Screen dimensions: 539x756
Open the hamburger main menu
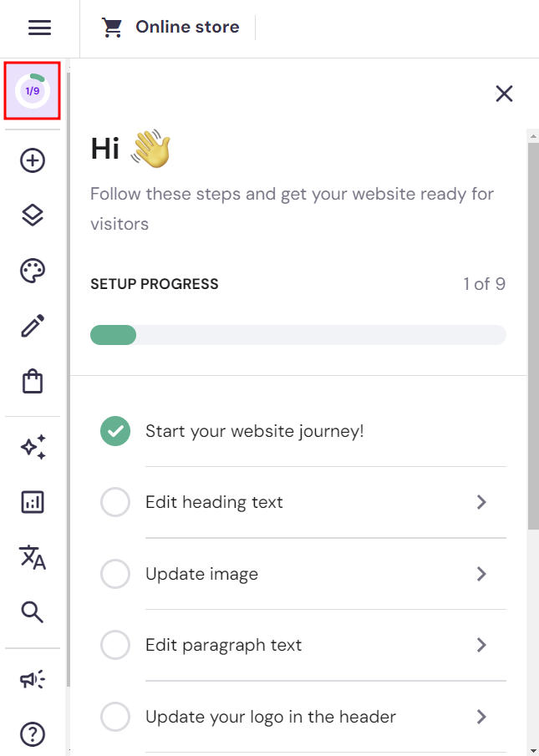coord(39,28)
